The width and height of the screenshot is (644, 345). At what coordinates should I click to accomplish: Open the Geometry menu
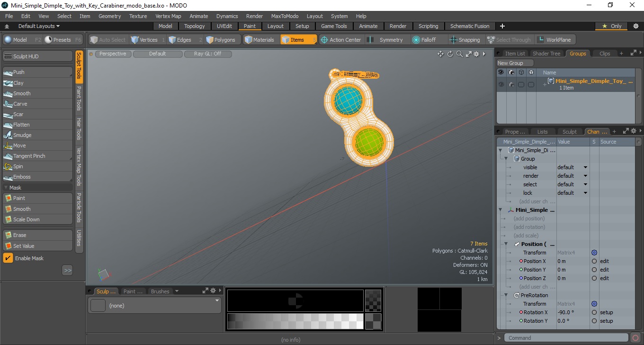point(109,16)
